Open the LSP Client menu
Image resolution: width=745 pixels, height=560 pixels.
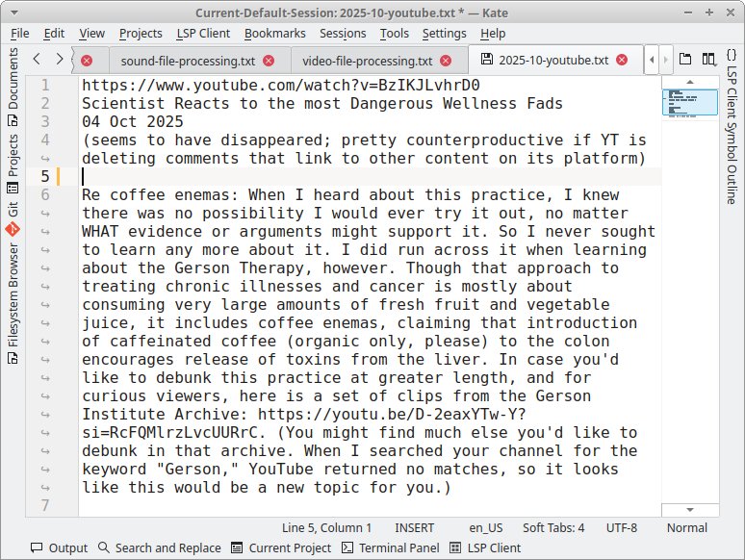tap(203, 34)
